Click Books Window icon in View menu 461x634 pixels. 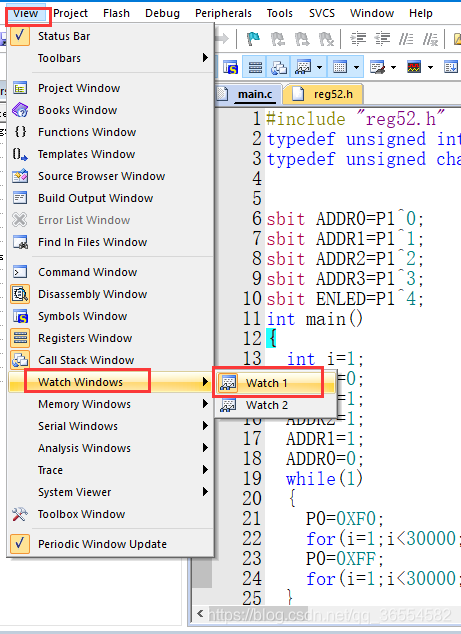point(20,110)
